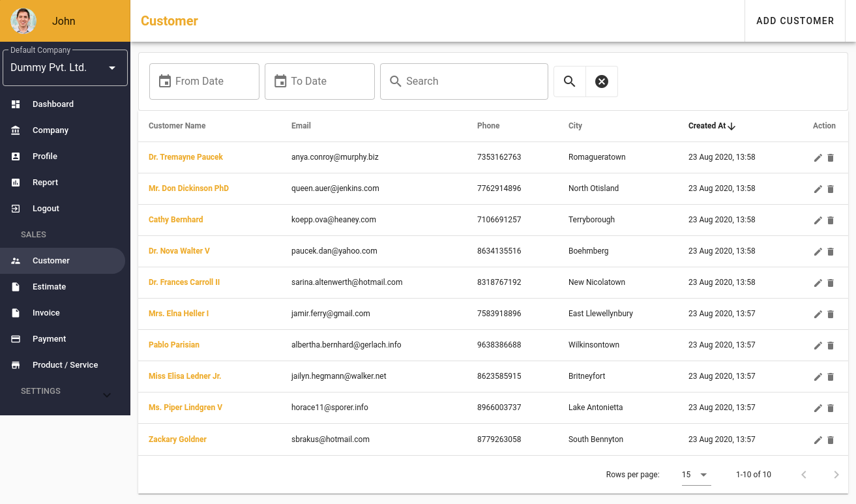Open the Dashboard section
Image resolution: width=856 pixels, height=504 pixels.
[52, 104]
